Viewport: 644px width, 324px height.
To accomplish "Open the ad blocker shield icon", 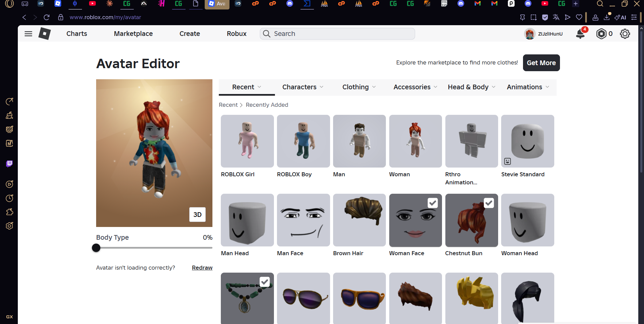I will click(545, 17).
